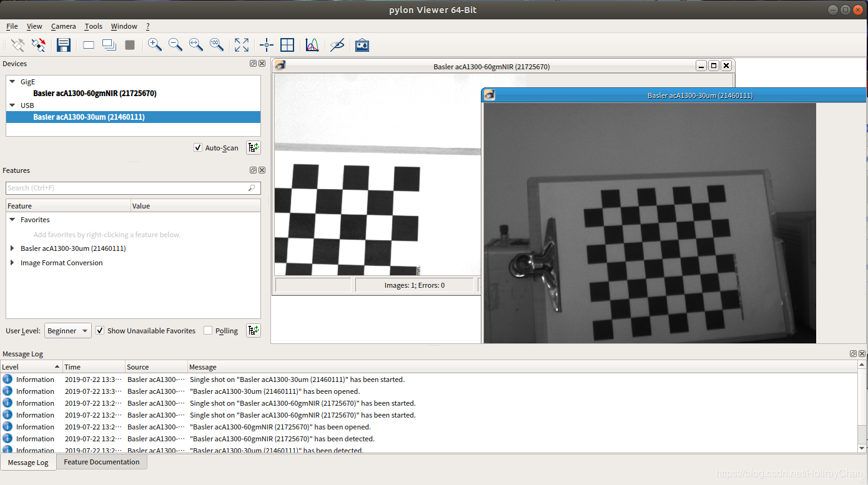Collapse the GigE device group
The width and height of the screenshot is (868, 485).
[x=12, y=82]
